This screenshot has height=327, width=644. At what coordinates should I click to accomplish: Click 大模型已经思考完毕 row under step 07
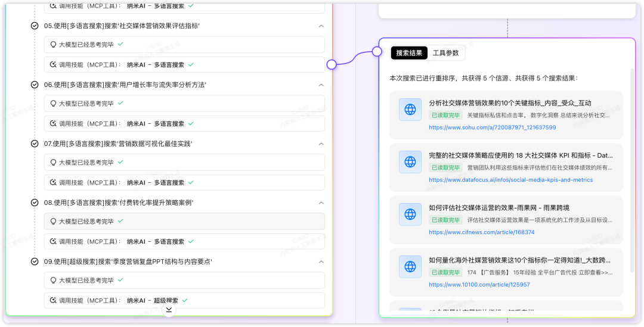(x=184, y=163)
